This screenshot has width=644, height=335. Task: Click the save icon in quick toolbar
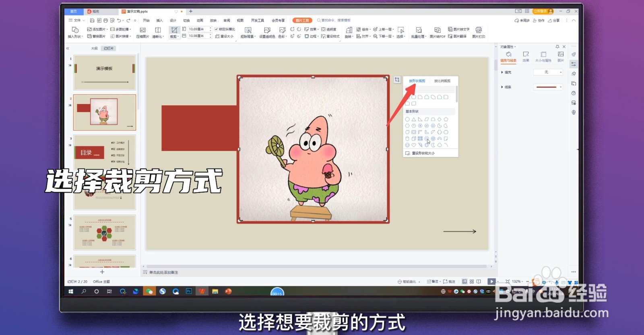(x=92, y=21)
